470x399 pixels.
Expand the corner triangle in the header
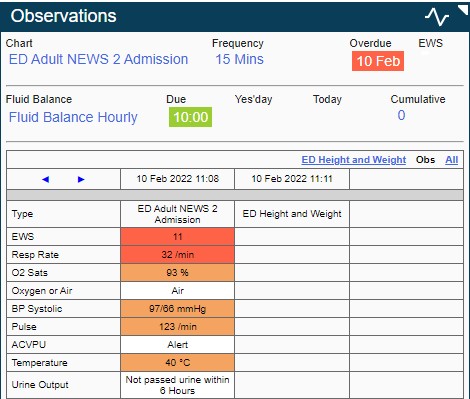(x=463, y=10)
